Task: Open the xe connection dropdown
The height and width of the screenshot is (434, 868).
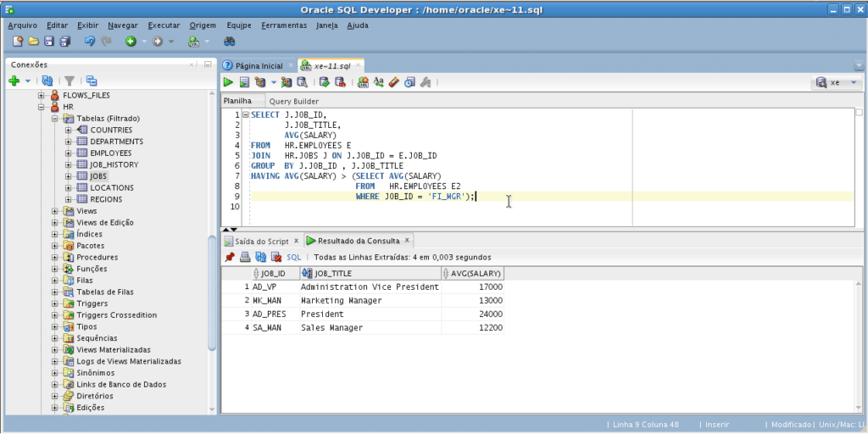Action: tap(854, 82)
